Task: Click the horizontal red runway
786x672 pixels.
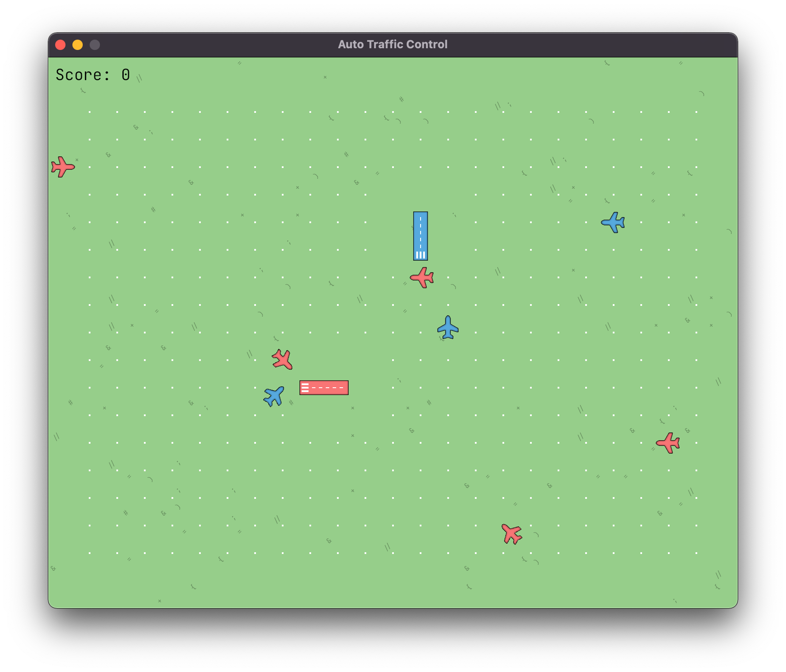Action: (x=324, y=387)
